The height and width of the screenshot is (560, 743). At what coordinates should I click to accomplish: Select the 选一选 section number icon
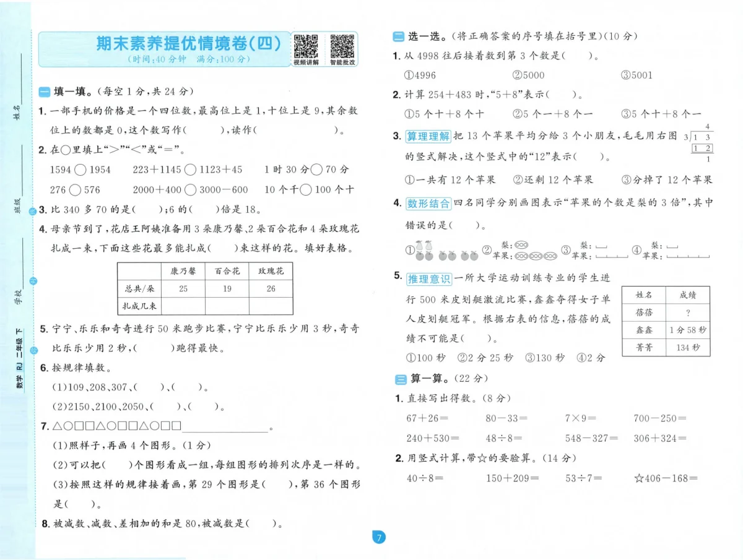pyautogui.click(x=399, y=37)
